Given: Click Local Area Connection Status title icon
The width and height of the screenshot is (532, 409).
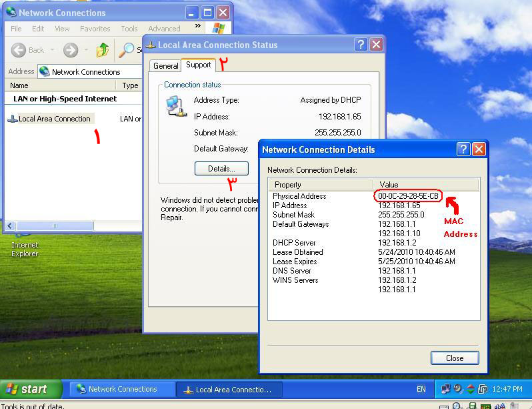Looking at the screenshot, I should (x=150, y=45).
